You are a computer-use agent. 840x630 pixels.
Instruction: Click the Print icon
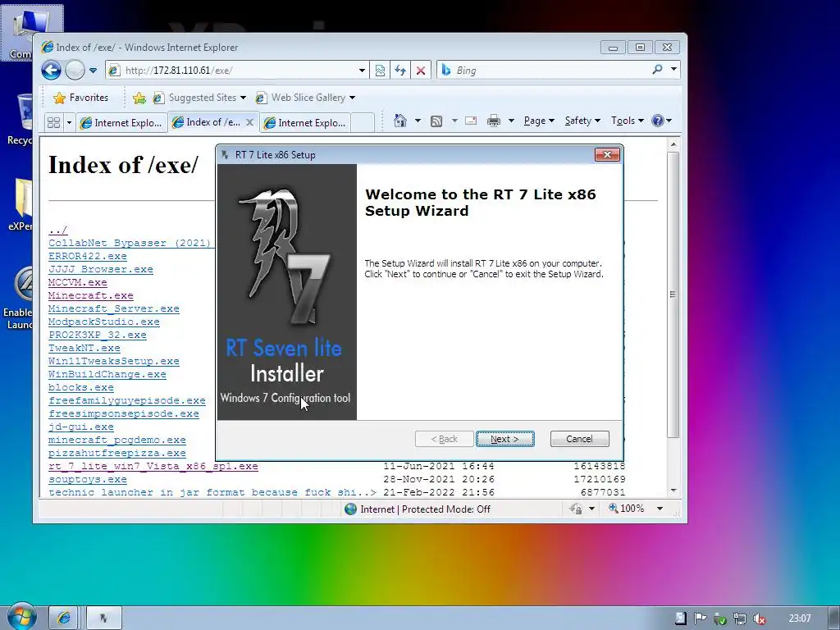pos(493,121)
